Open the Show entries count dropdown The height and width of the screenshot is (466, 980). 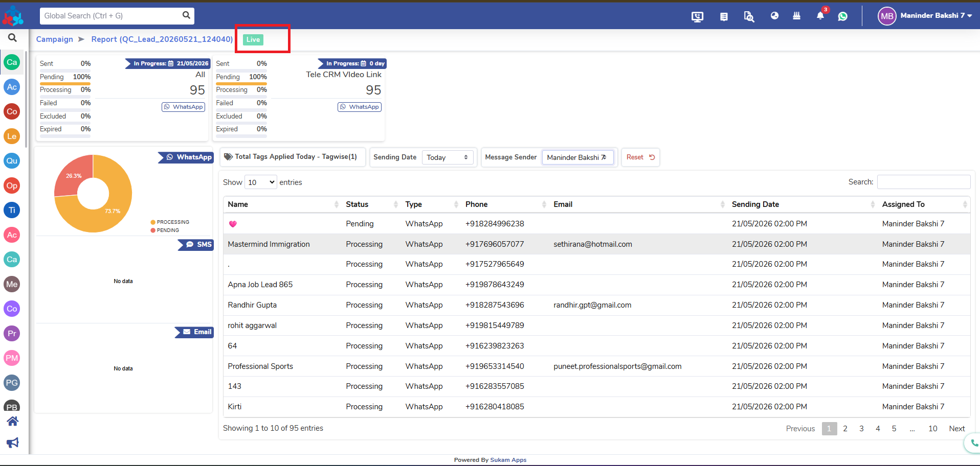pyautogui.click(x=261, y=182)
